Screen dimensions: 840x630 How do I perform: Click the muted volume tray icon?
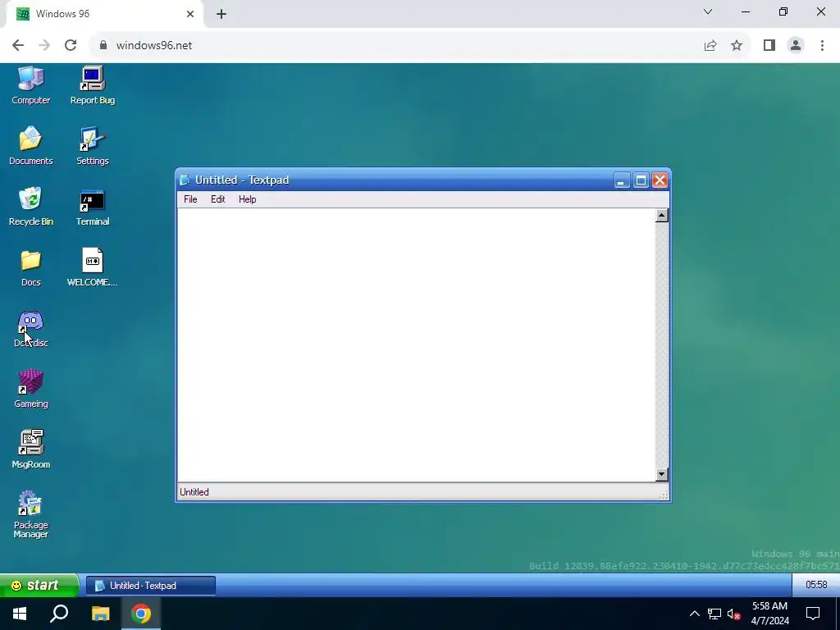pyautogui.click(x=733, y=614)
